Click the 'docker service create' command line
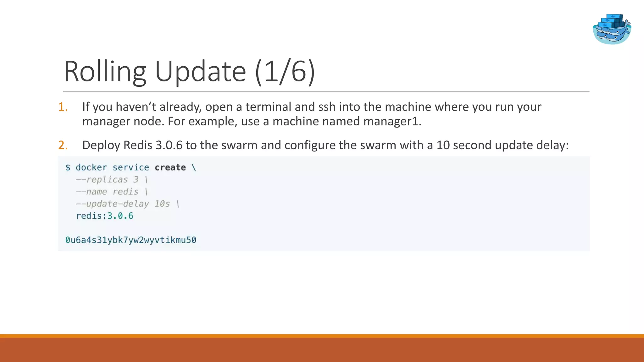The height and width of the screenshot is (362, 644). 130,167
